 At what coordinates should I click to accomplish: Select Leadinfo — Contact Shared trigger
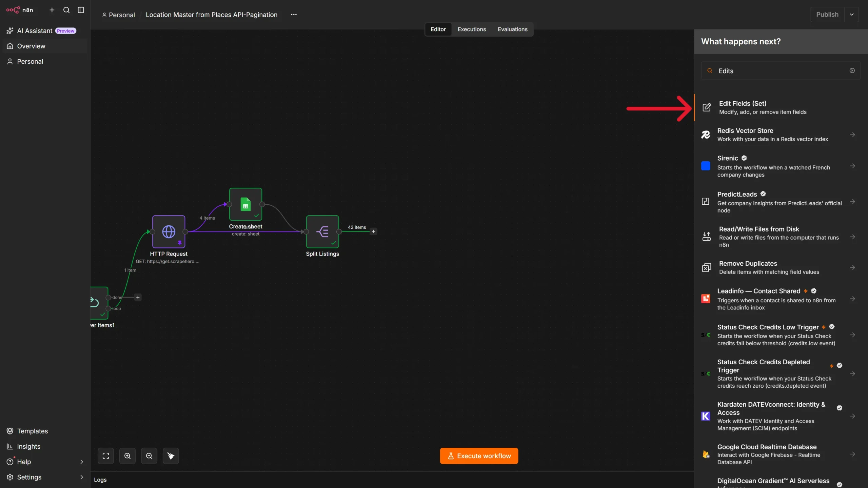(x=781, y=299)
